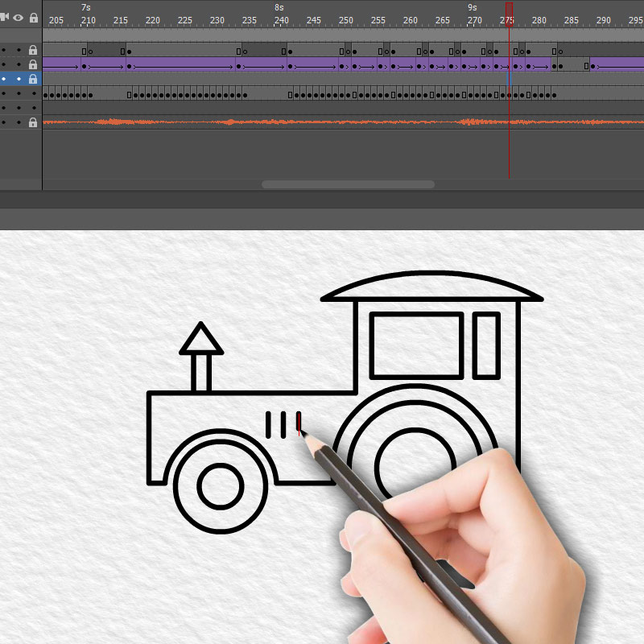Click the 9s time label on the ruler

point(473,7)
